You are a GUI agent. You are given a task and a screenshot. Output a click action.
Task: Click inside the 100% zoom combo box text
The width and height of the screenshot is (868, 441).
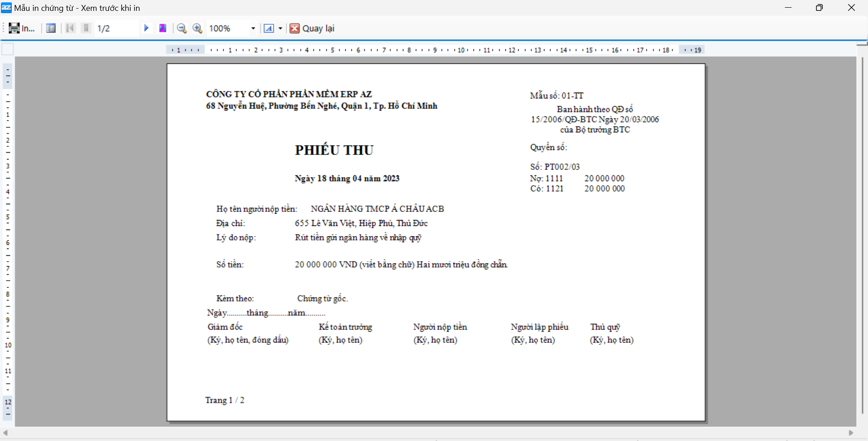tap(226, 28)
